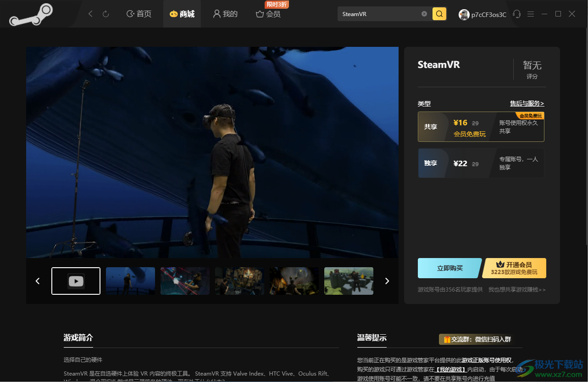This screenshot has width=588, height=382.
Task: Click the 选择自己的硬件 text line
Action: [x=83, y=360]
